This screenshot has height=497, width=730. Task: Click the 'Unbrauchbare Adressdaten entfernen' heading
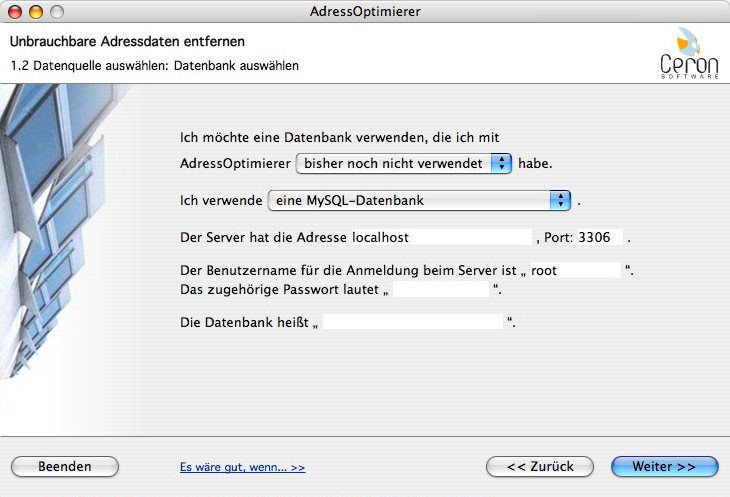[x=127, y=42]
